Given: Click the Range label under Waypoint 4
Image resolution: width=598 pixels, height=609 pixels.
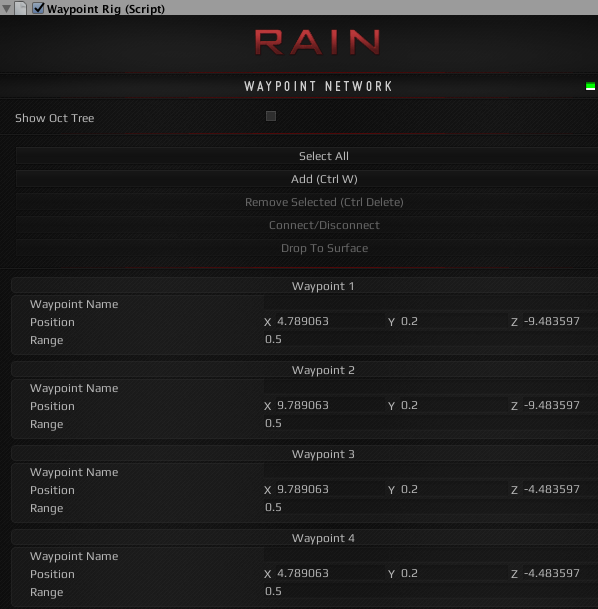Looking at the screenshot, I should tap(47, 592).
